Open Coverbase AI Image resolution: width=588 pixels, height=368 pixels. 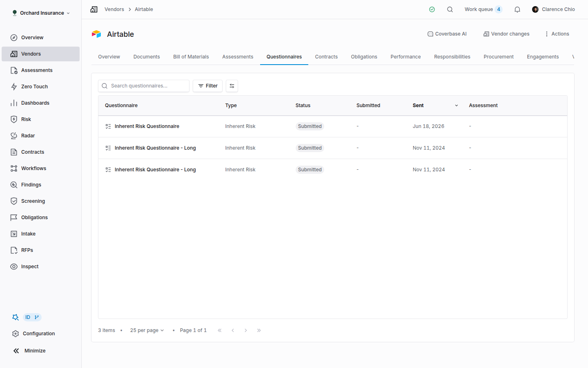[x=447, y=34]
